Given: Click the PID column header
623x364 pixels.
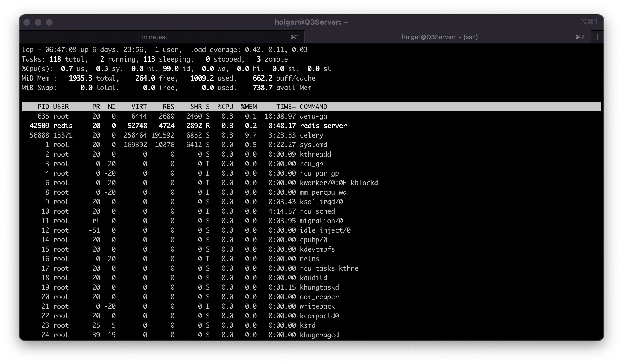Looking at the screenshot, I should coord(43,107).
